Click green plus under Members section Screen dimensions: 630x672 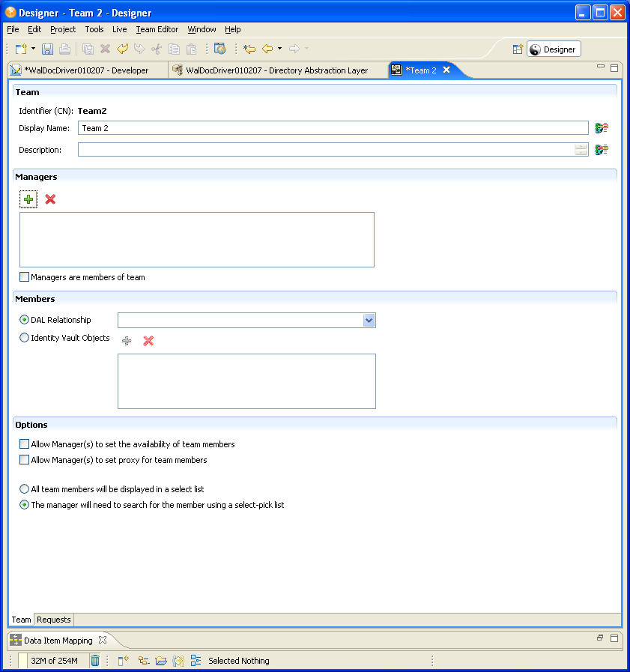tap(127, 341)
